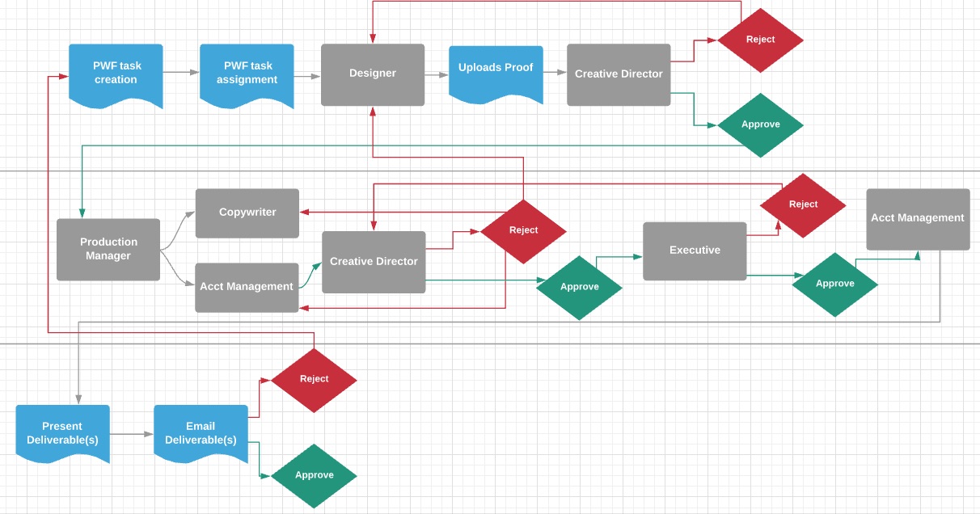
Task: Click the green Approve diamond below top Creative Director
Action: [x=760, y=124]
